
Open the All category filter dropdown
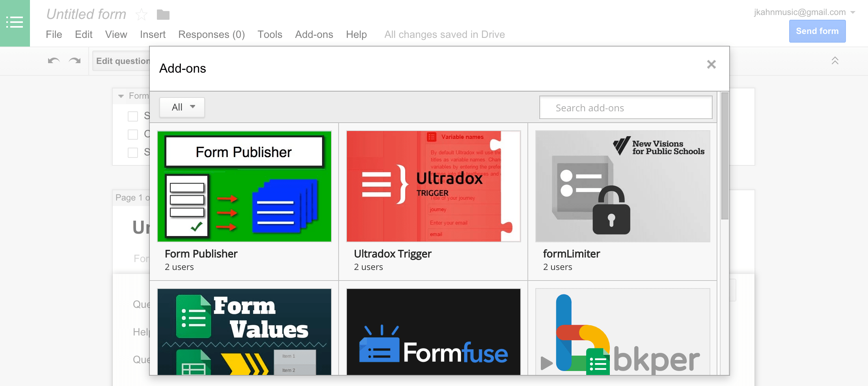click(182, 107)
